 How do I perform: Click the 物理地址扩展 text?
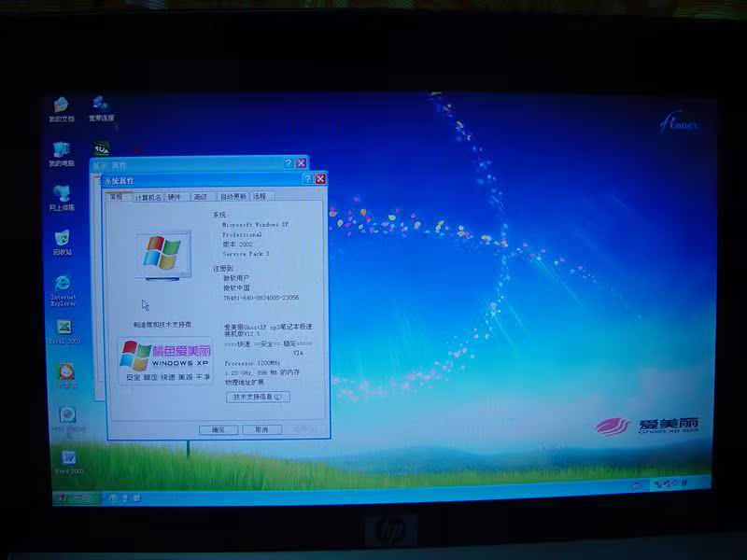[x=244, y=383]
